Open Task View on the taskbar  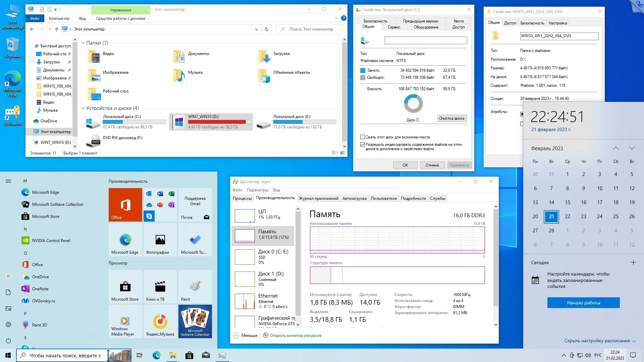[140, 355]
